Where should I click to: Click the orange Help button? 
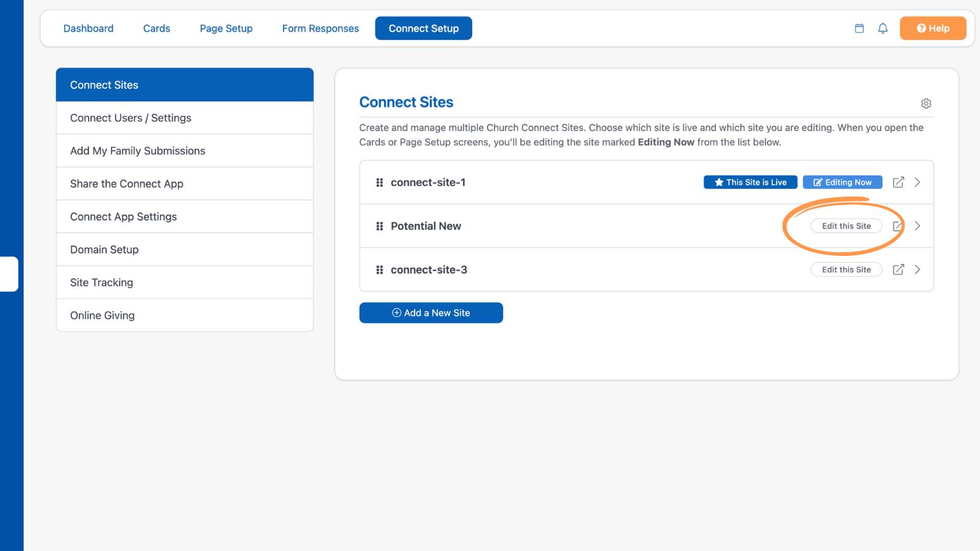tap(933, 28)
